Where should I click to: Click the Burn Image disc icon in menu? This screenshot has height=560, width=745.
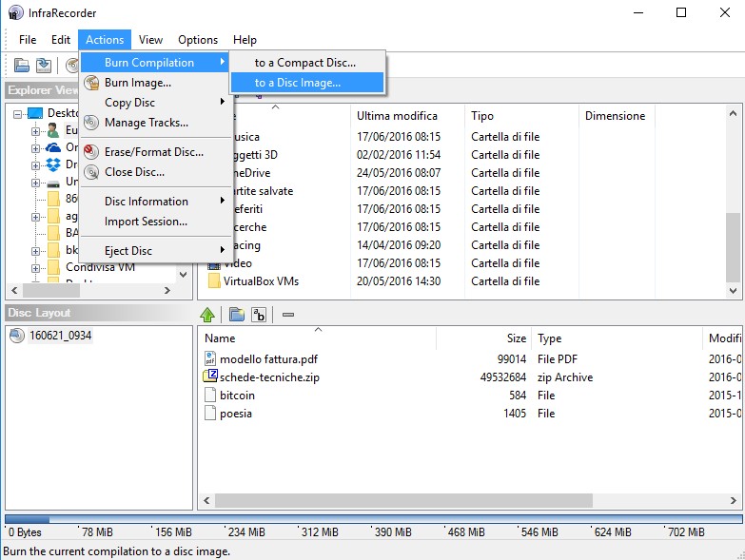[91, 83]
